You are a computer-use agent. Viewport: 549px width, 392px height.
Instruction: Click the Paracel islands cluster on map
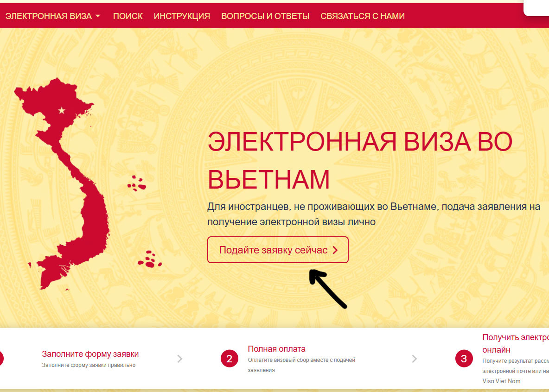click(136, 183)
